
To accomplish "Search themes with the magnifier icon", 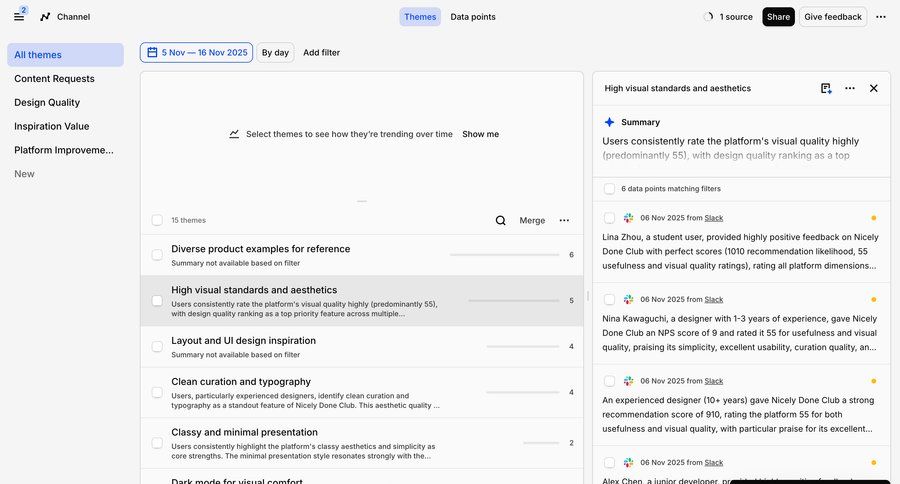I will 501,220.
